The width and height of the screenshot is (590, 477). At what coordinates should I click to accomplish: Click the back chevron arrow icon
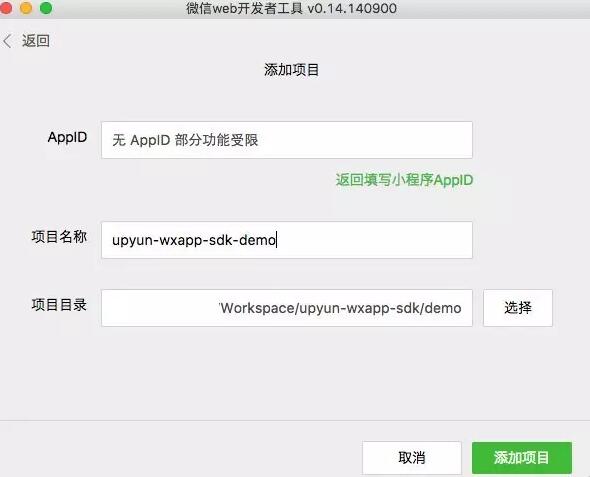[x=7, y=41]
